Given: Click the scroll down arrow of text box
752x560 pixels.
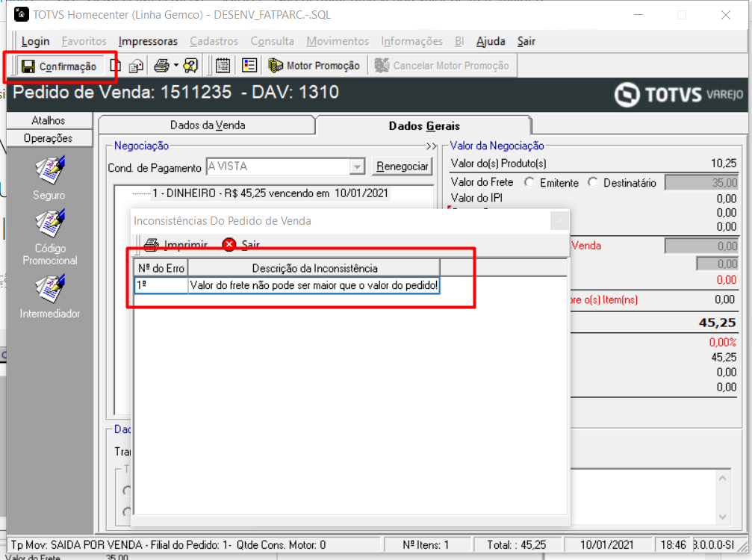Looking at the screenshot, I should (x=723, y=517).
